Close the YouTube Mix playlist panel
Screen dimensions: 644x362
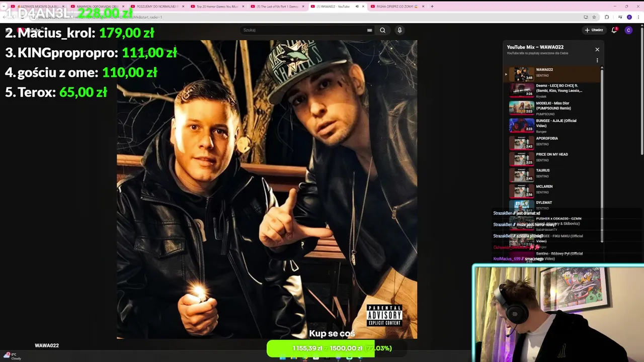click(597, 49)
